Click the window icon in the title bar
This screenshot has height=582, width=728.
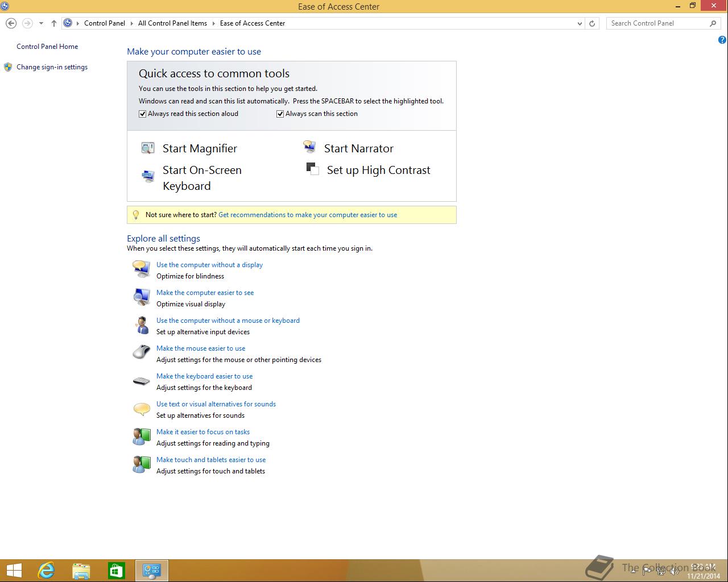tap(5, 6)
